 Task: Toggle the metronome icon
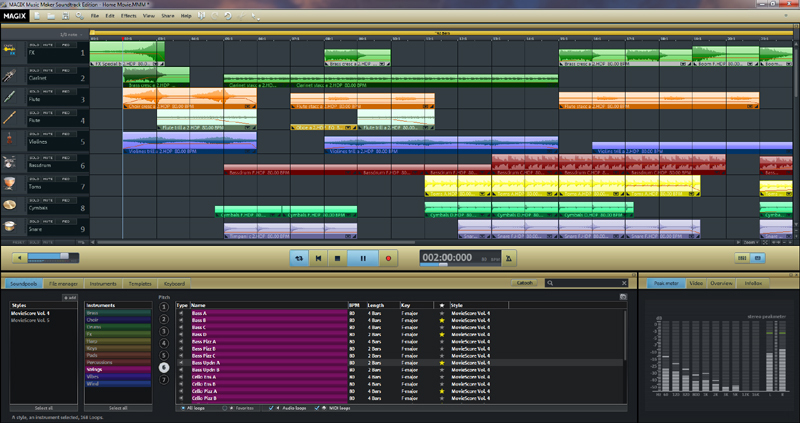coord(509,258)
